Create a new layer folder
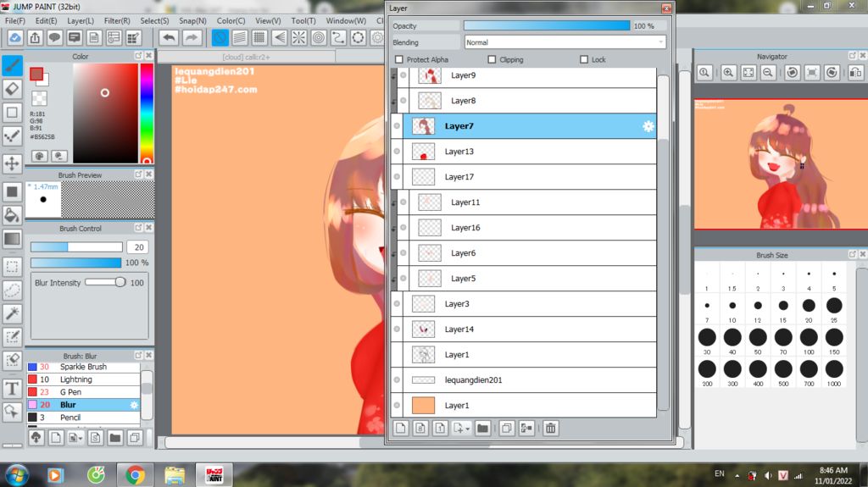Viewport: 868px width, 487px height. [x=482, y=428]
